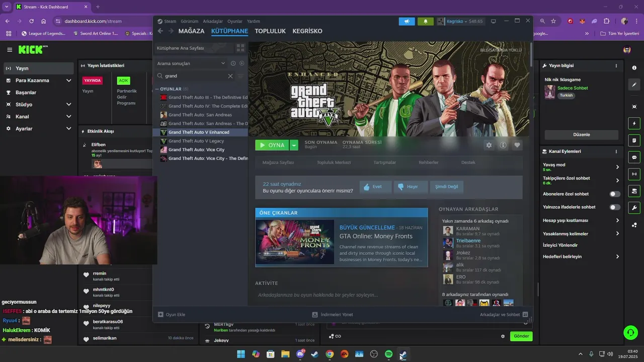
Task: Open 'Yavaş mod' options chevron
Action: click(x=617, y=167)
